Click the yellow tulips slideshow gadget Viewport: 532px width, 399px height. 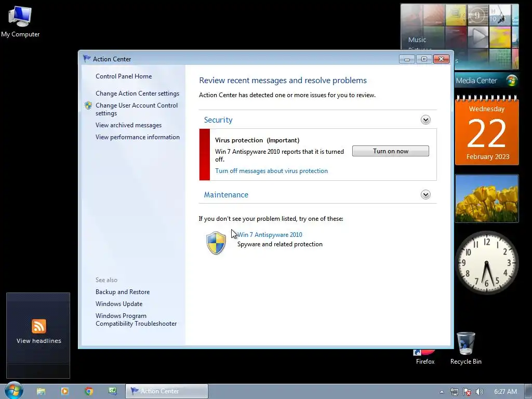tap(487, 198)
